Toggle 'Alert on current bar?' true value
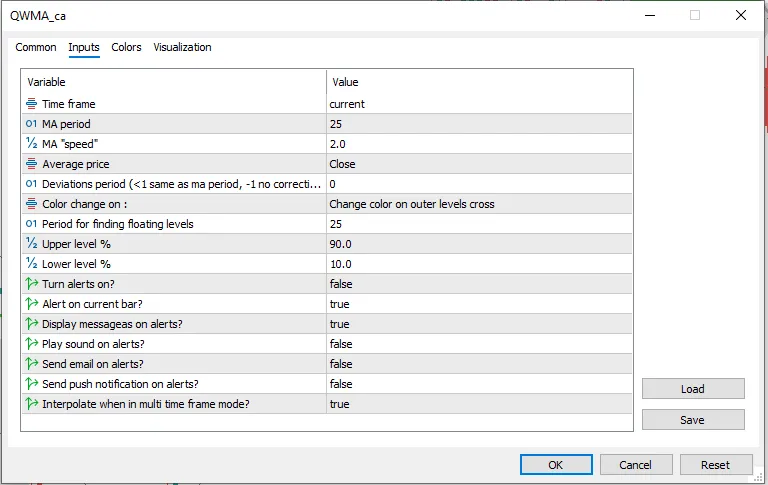Viewport: 768px width, 485px height. click(x=479, y=304)
